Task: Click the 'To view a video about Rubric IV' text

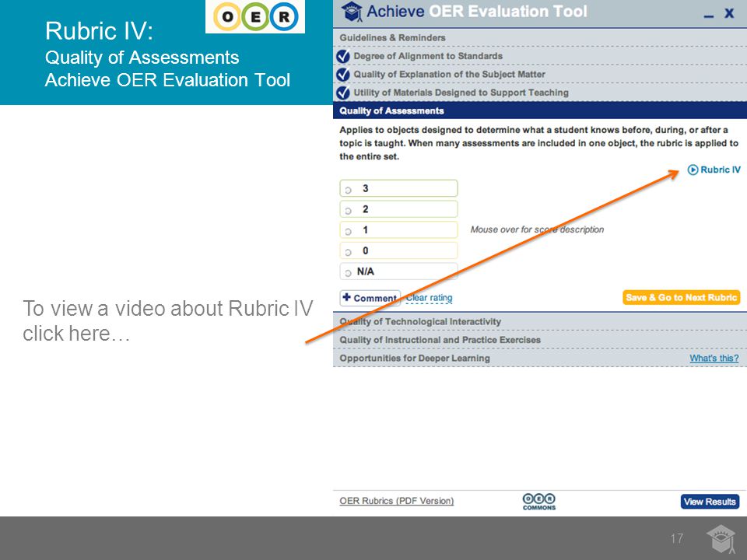Action: pyautogui.click(x=168, y=321)
